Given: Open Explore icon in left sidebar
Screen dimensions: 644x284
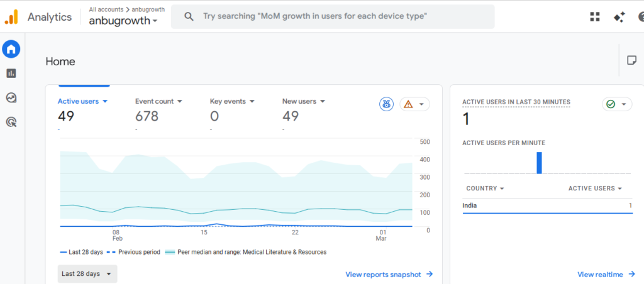Looking at the screenshot, I should (11, 97).
